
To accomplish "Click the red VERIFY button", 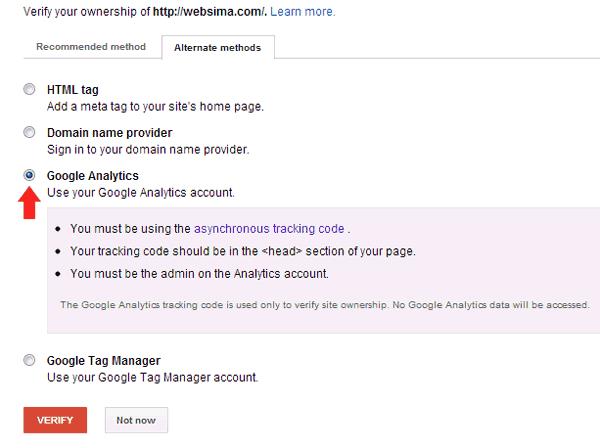I will pos(55,420).
